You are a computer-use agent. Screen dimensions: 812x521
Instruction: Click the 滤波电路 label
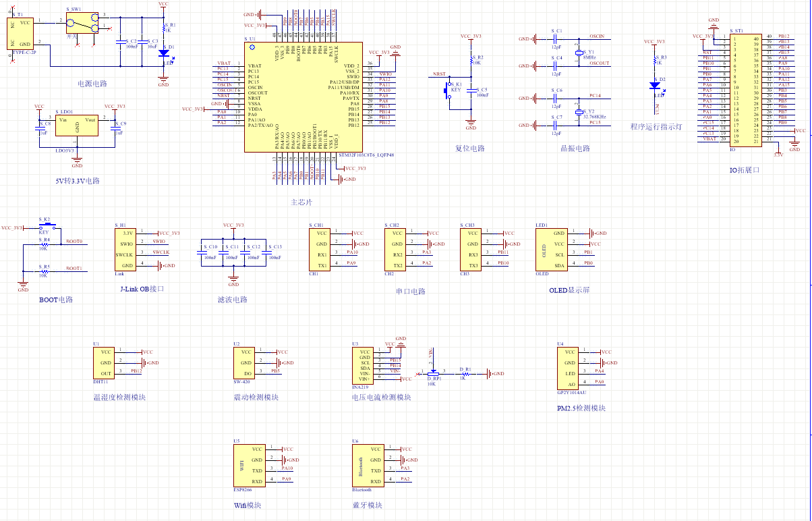(233, 299)
